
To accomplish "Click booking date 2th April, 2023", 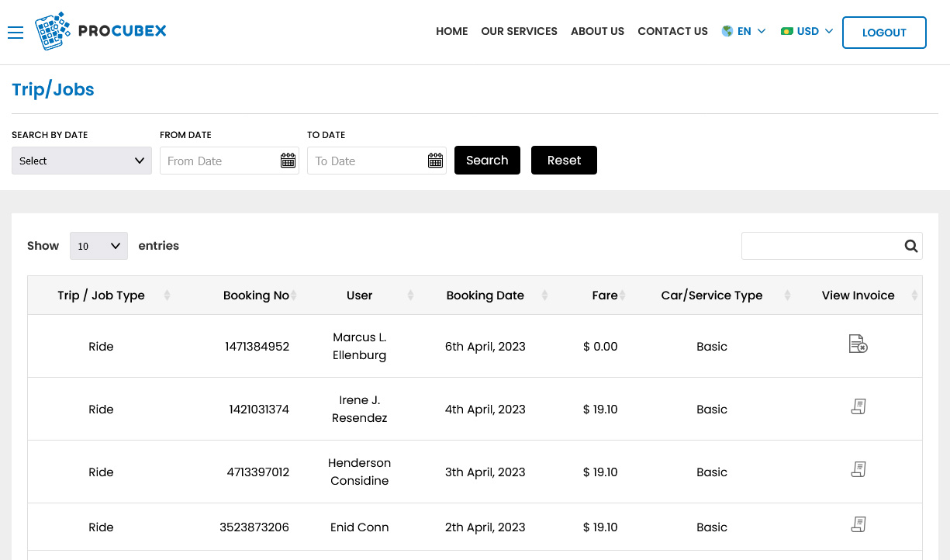I will 485,527.
